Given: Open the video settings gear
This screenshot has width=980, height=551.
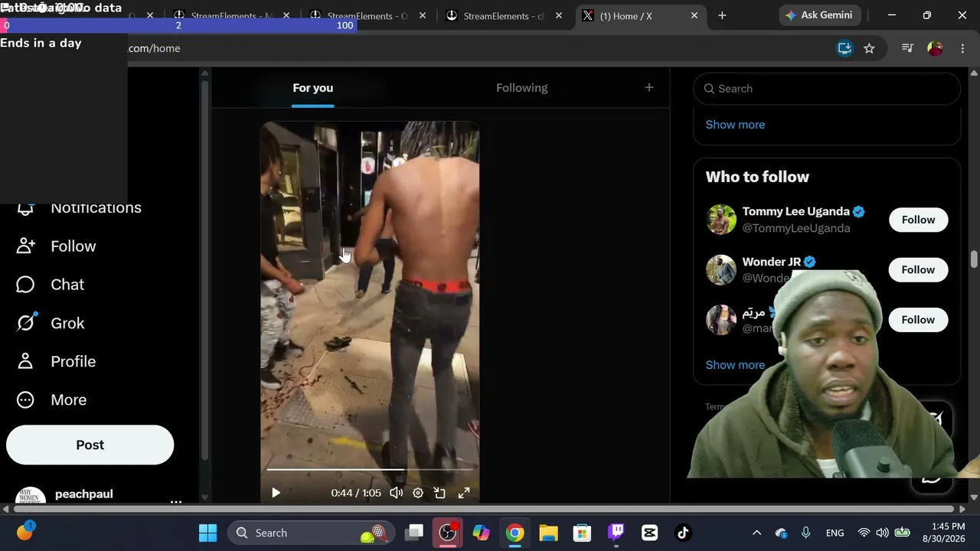Looking at the screenshot, I should [418, 493].
